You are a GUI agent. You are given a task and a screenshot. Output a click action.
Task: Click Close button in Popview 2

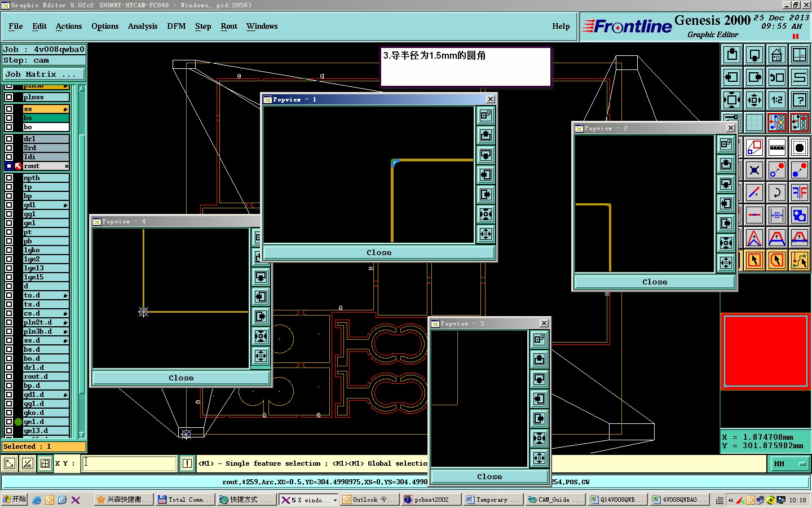(x=655, y=282)
